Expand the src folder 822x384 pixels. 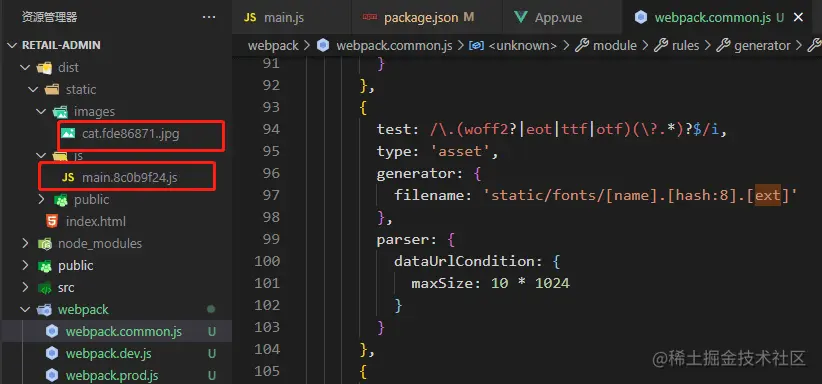(x=25, y=288)
